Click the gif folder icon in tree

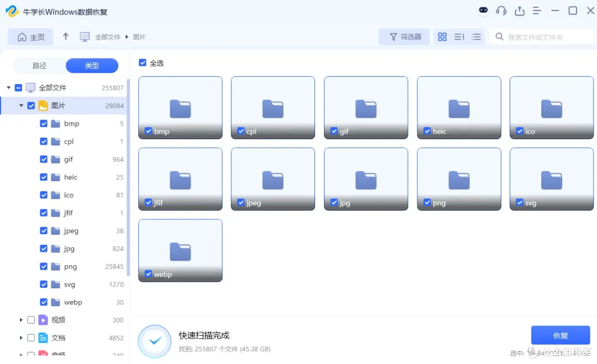click(x=56, y=160)
